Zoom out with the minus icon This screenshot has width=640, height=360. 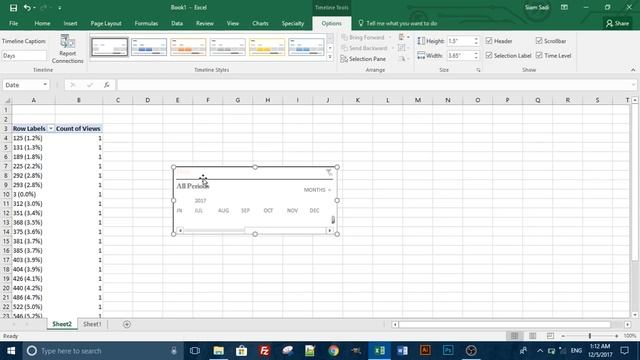coord(563,336)
